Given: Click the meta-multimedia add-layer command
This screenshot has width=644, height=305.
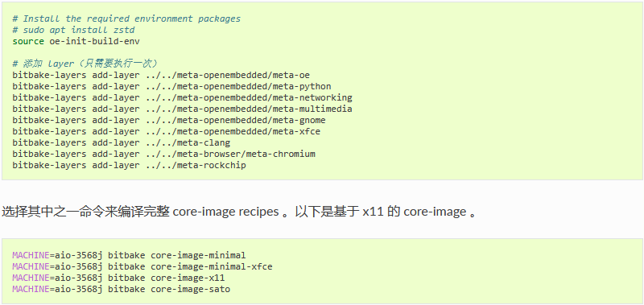Looking at the screenshot, I should point(183,109).
